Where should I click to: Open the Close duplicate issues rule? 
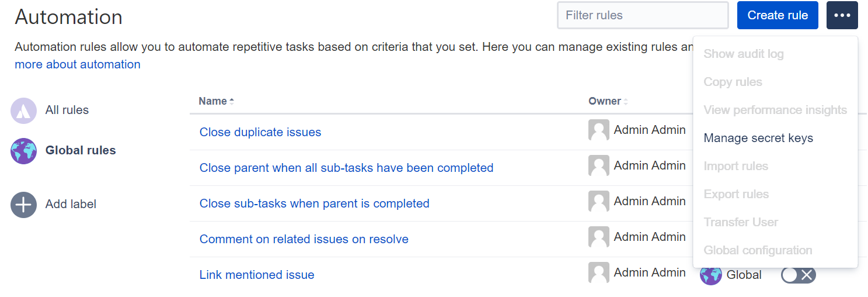pyautogui.click(x=260, y=132)
